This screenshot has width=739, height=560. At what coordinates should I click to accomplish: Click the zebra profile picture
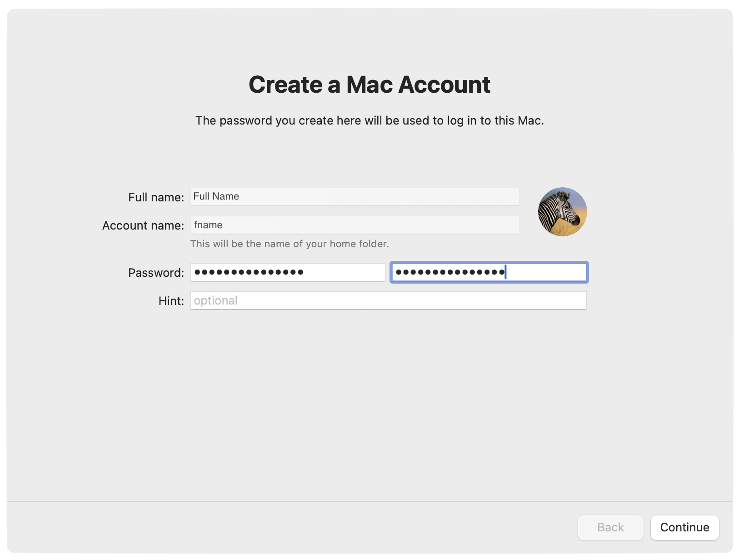[562, 212]
